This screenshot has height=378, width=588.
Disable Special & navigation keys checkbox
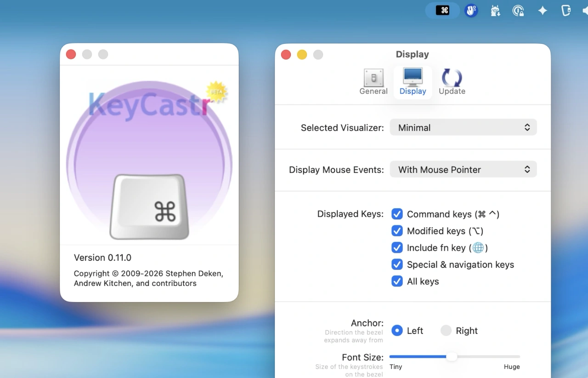click(397, 264)
